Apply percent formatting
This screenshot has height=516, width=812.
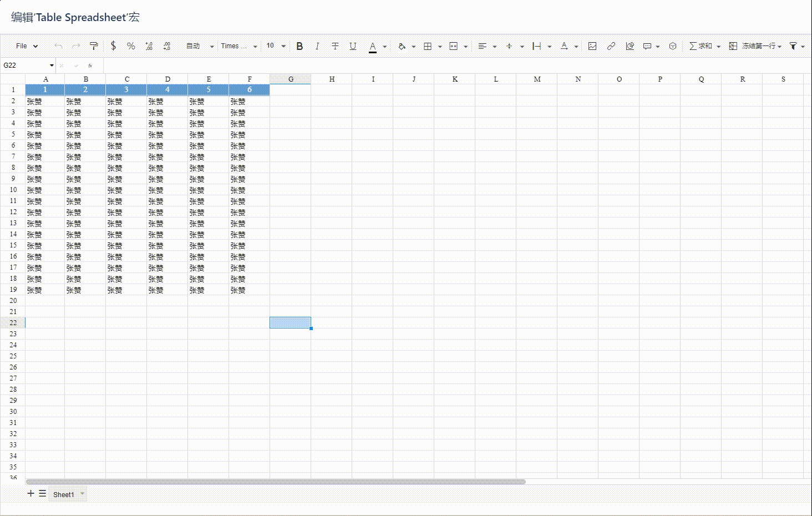pos(131,46)
